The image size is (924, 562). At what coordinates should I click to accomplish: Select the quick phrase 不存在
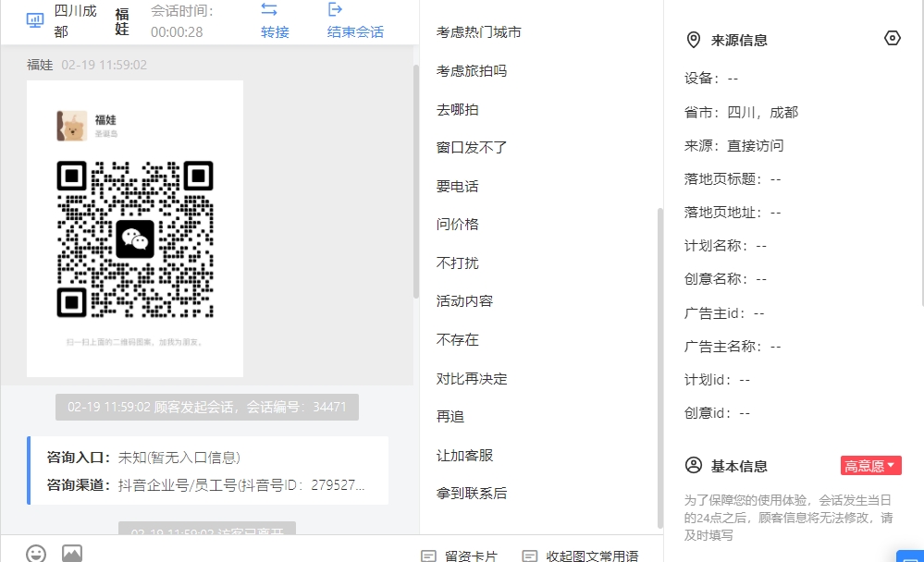[x=457, y=340]
